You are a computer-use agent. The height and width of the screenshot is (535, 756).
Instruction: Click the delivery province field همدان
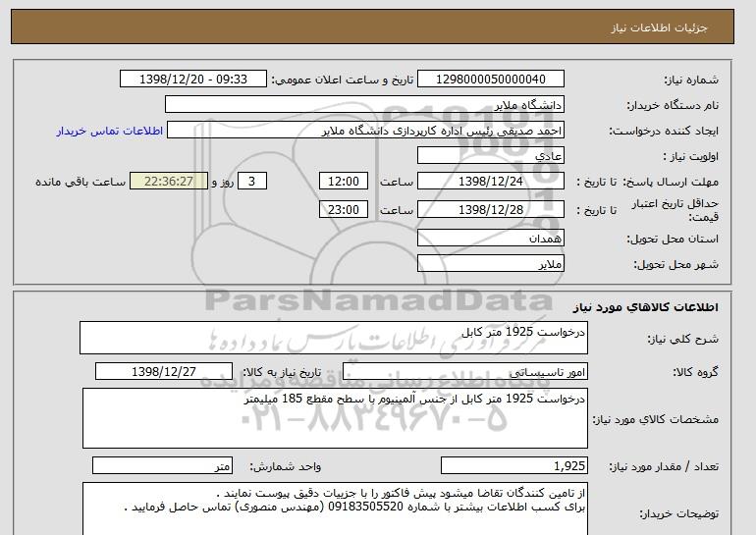point(490,239)
